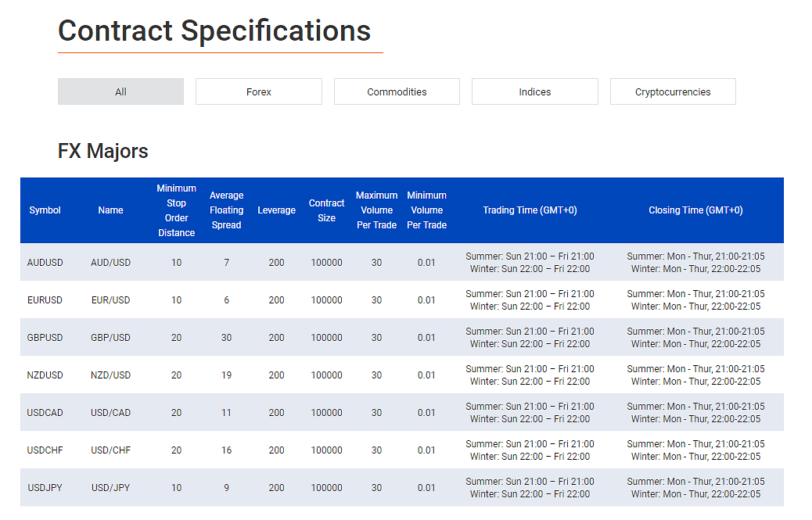Image resolution: width=812 pixels, height=520 pixels.
Task: Click the USDCHF symbol cell
Action: point(45,450)
